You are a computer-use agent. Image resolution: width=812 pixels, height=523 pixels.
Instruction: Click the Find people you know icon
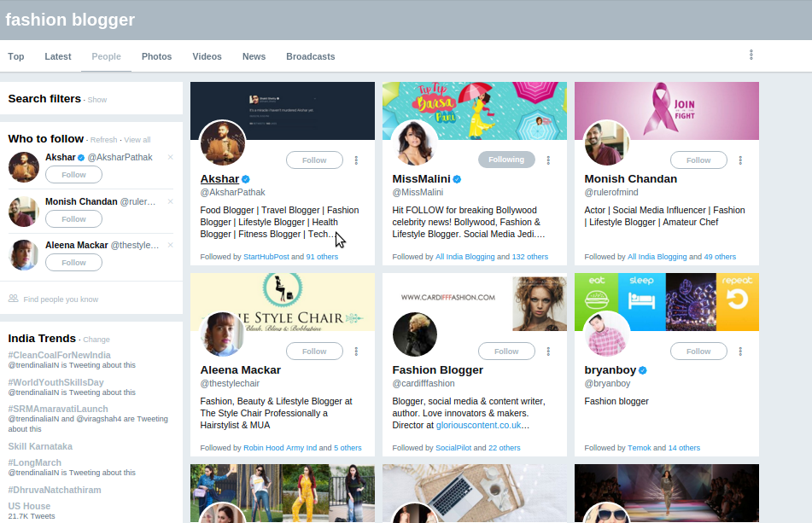click(x=14, y=299)
